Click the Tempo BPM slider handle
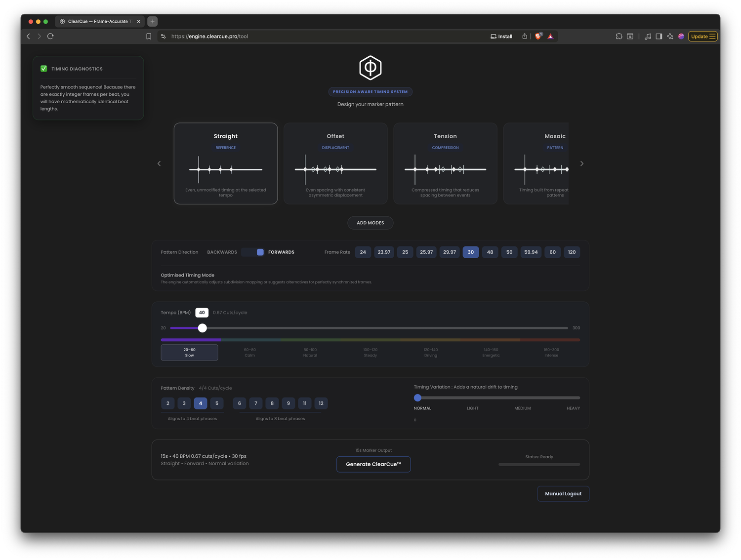Image resolution: width=741 pixels, height=560 pixels. pyautogui.click(x=203, y=328)
